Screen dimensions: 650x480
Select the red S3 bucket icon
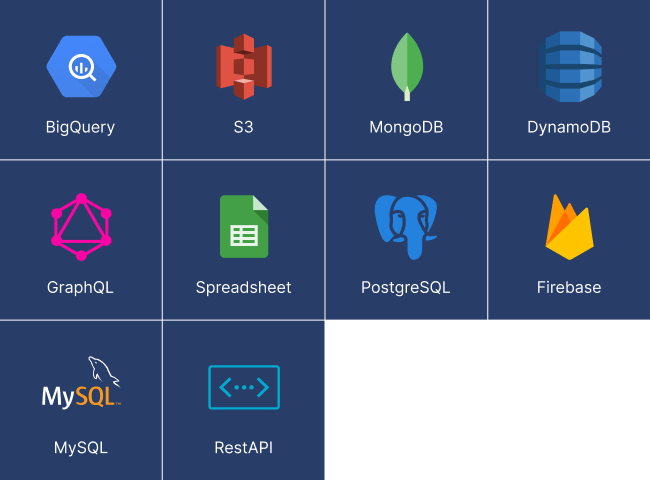(x=244, y=67)
